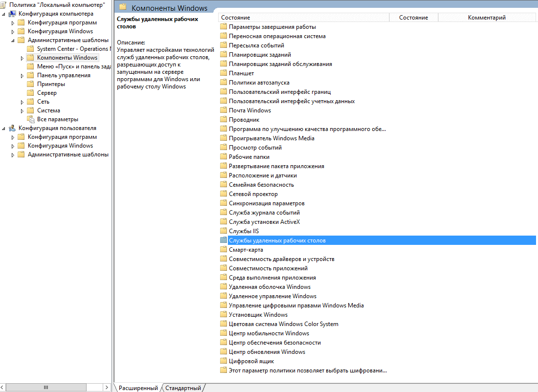Image resolution: width=538 pixels, height=392 pixels.
Task: Collapse the Административные шаблоны node under computer
Action: coord(13,41)
